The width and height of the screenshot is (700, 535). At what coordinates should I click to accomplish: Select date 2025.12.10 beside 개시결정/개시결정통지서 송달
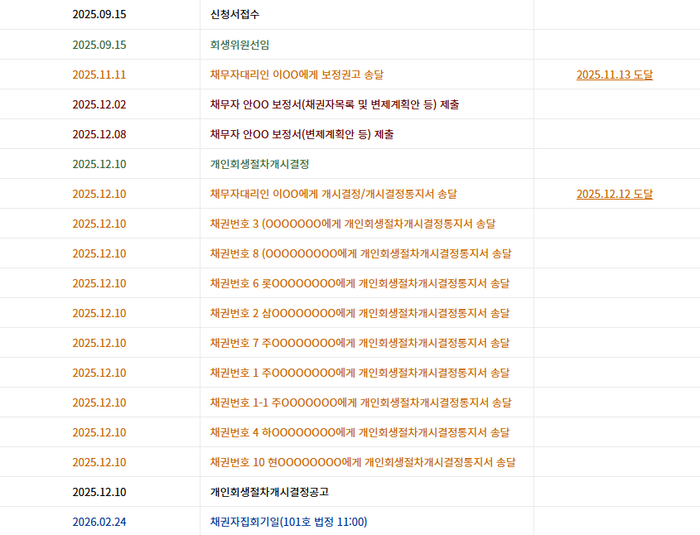click(x=99, y=194)
